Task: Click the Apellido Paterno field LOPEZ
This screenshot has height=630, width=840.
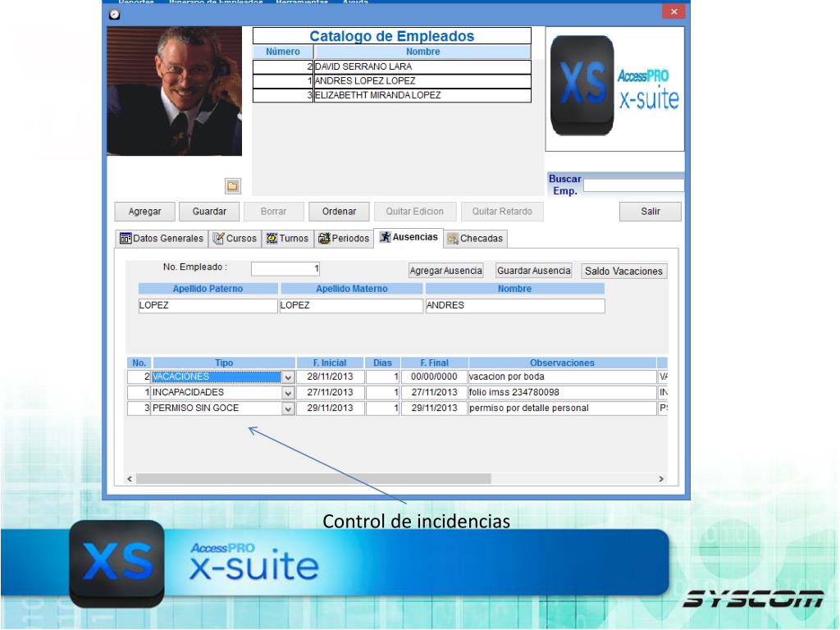Action: [208, 305]
